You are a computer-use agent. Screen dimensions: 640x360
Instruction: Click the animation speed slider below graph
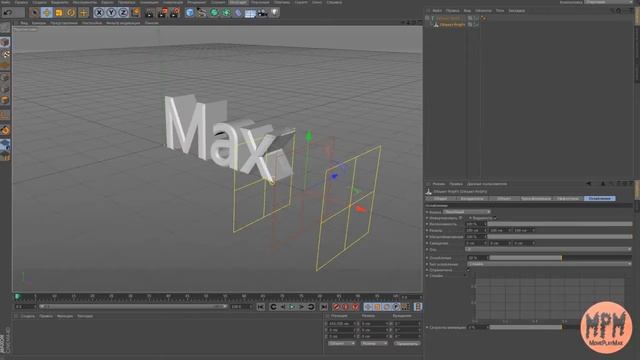point(560,327)
